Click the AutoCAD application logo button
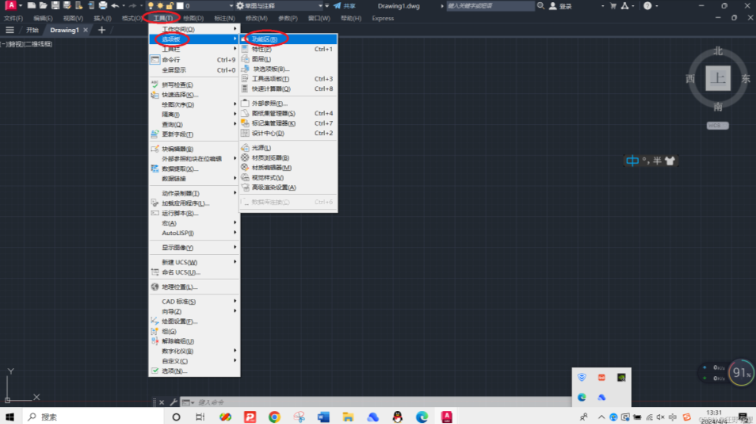This screenshot has width=756, height=424. tap(7, 6)
